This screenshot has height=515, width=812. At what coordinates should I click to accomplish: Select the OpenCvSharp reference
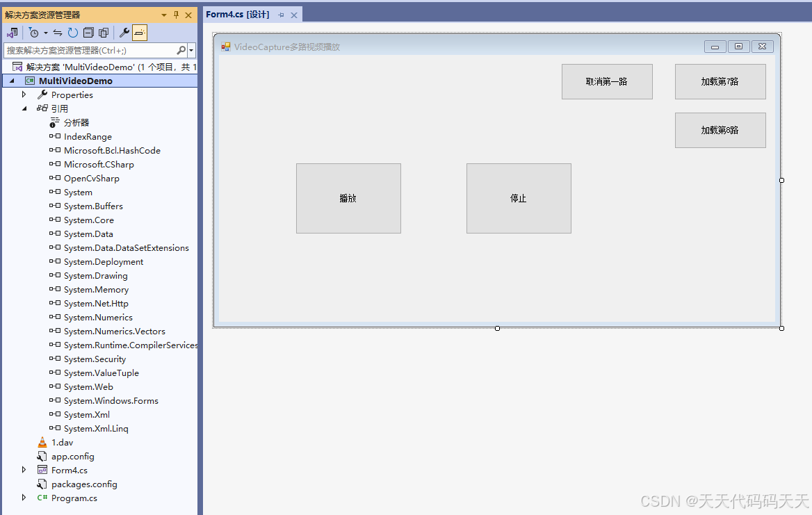[92, 179]
